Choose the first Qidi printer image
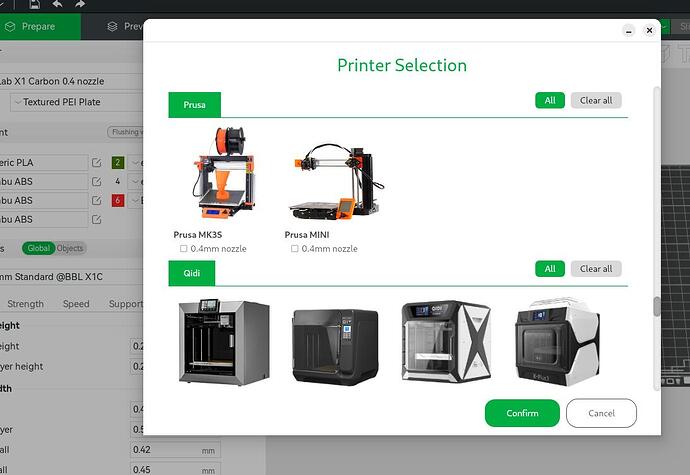The width and height of the screenshot is (690, 475). [223, 342]
